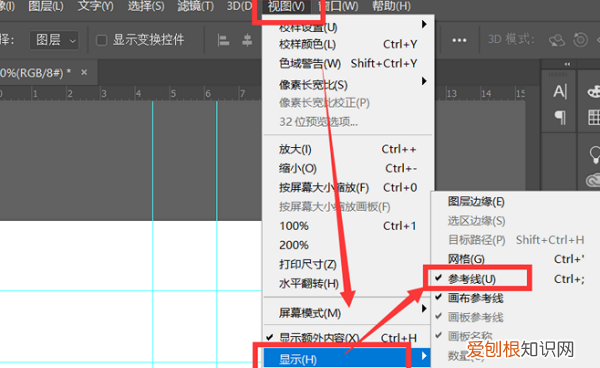Choose 200% zoom menu item
The height and width of the screenshot is (368, 600).
pos(348,245)
